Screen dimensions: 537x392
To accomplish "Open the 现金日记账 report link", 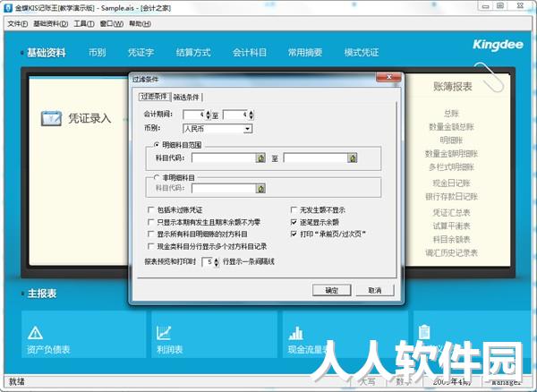I will (x=451, y=183).
